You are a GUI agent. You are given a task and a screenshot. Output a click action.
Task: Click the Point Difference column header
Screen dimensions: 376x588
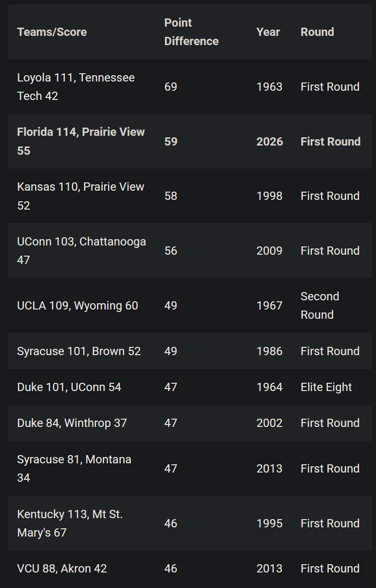pos(191,32)
